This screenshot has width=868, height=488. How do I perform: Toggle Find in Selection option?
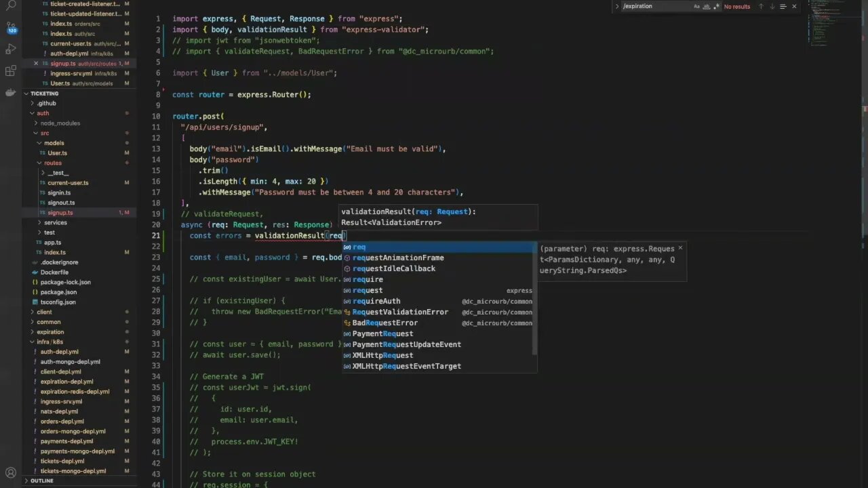point(783,6)
